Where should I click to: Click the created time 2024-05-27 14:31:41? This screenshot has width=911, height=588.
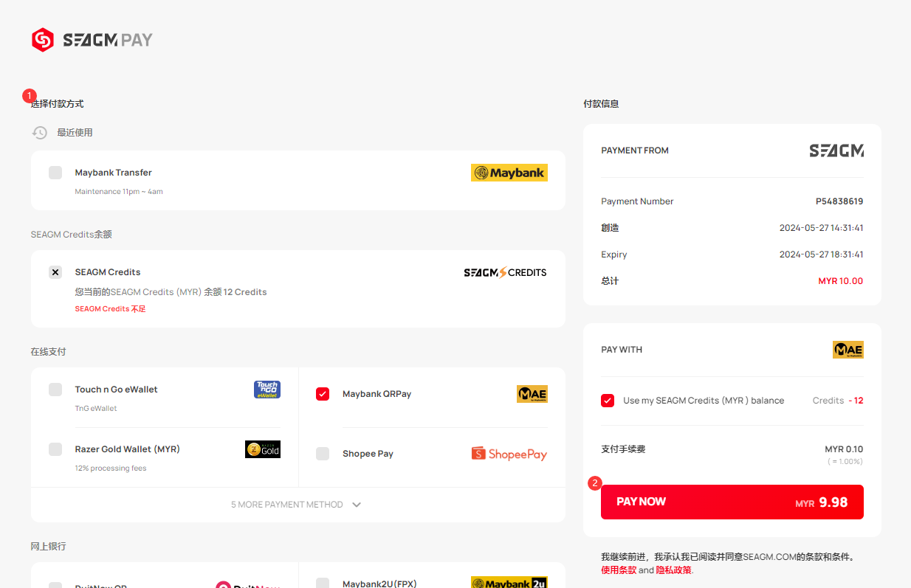(x=822, y=228)
